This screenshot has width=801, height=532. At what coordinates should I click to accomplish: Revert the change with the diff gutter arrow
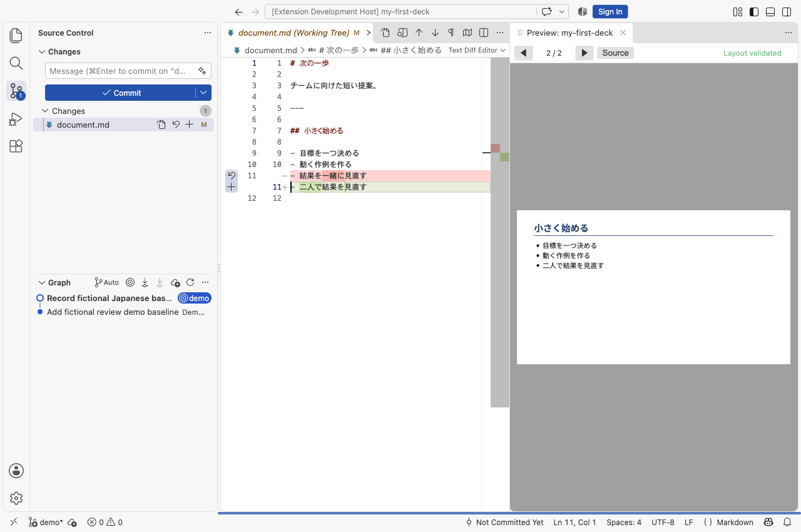click(x=232, y=176)
